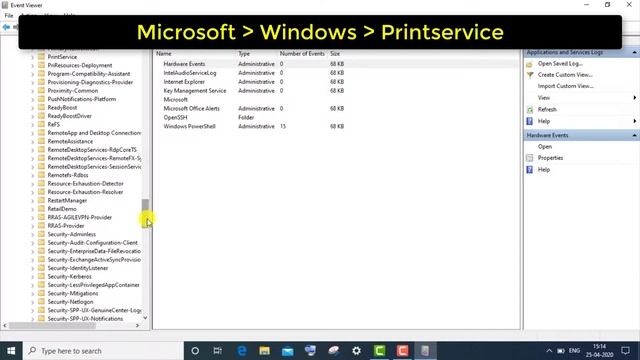640x360 pixels.
Task: Select Security-SPP-UX-Notifications item
Action: 85,318
